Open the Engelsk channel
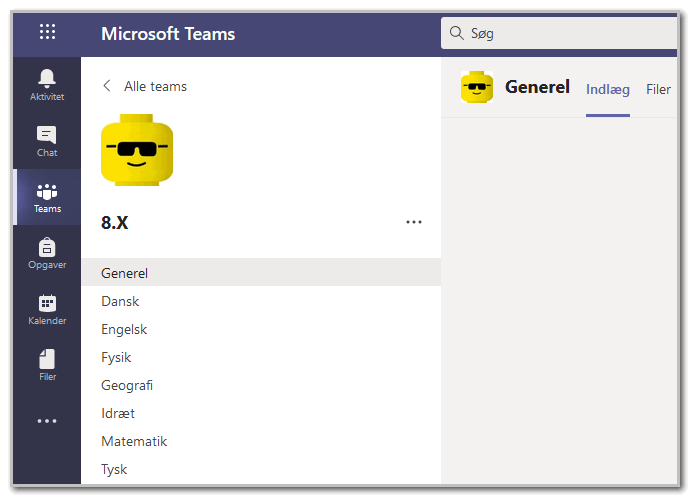691x498 pixels. (x=261, y=329)
